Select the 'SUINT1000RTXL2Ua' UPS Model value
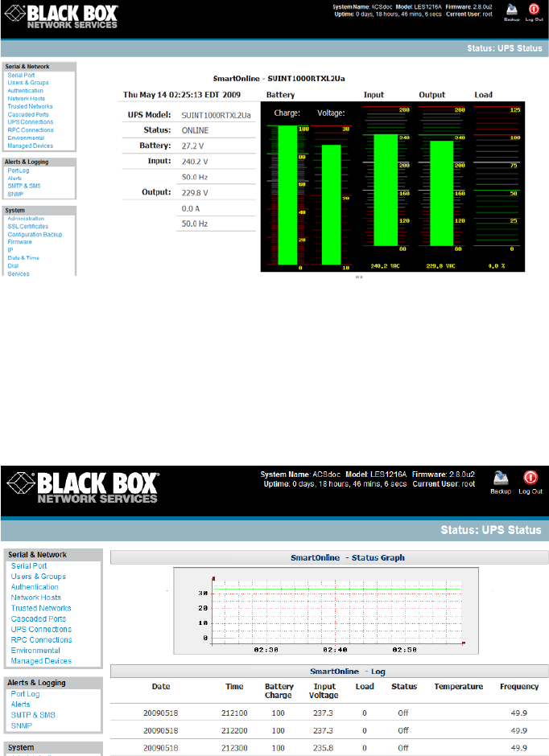The width and height of the screenshot is (549, 756). [x=216, y=115]
